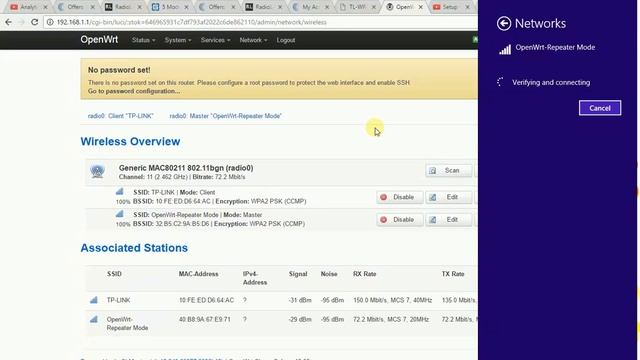This screenshot has width=640, height=360.
Task: Switch to radio0 Master "OpenWrt-Repeater Mode" tab
Action: tap(225, 116)
